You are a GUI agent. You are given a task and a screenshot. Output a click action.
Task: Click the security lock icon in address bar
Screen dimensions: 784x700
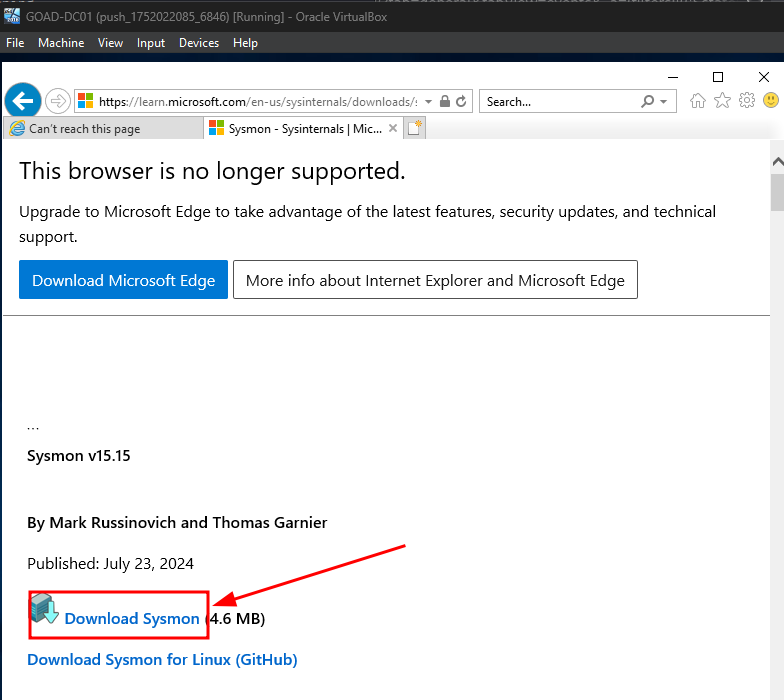[444, 101]
